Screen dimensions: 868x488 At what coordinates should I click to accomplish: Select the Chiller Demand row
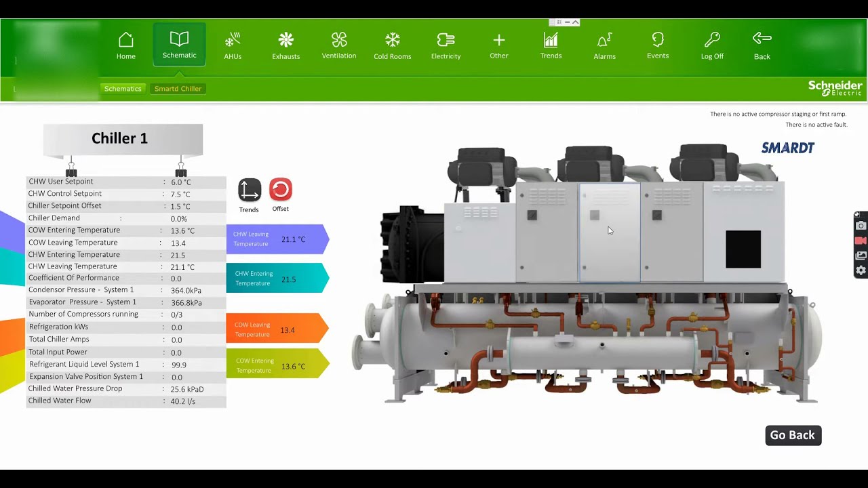click(x=126, y=218)
